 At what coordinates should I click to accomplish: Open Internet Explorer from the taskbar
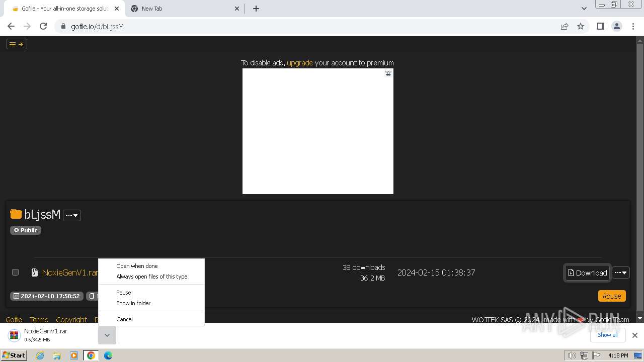(x=40, y=355)
